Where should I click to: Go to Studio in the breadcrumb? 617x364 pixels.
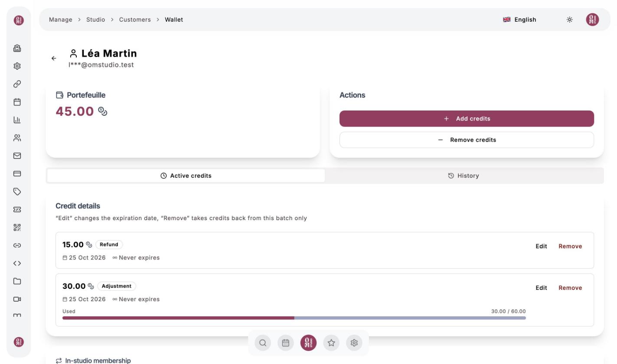(x=95, y=19)
